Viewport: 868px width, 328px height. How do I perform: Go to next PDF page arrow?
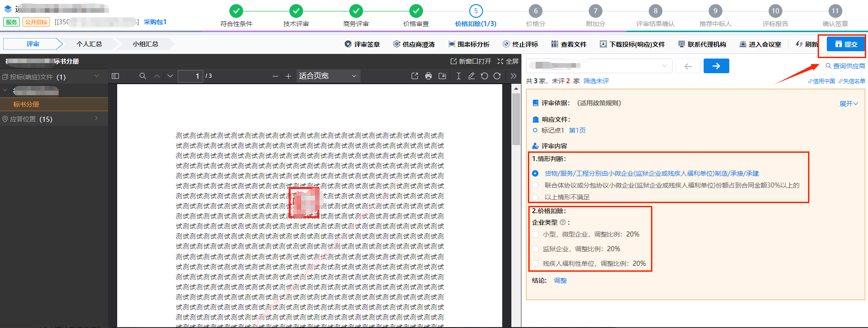[170, 76]
